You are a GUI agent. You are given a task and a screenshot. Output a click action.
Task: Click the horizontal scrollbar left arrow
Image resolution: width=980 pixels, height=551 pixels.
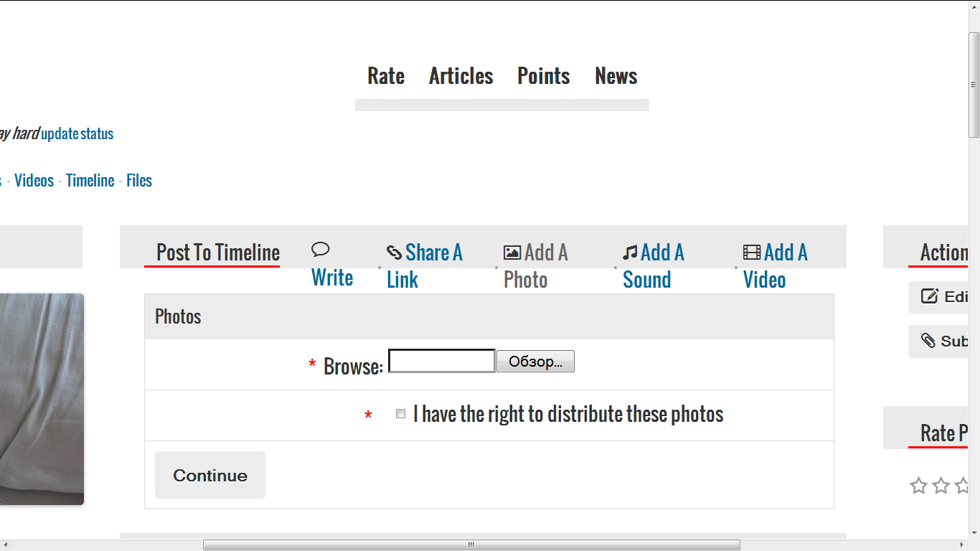point(6,545)
